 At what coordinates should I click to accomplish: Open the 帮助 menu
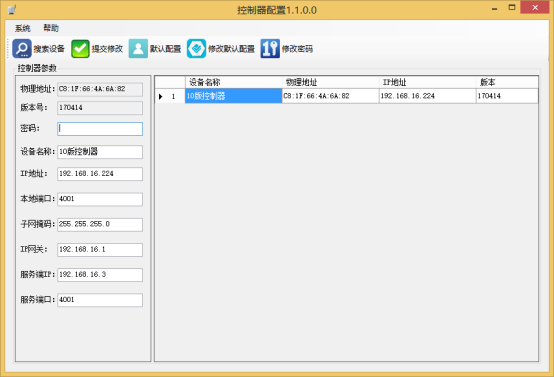click(x=51, y=28)
